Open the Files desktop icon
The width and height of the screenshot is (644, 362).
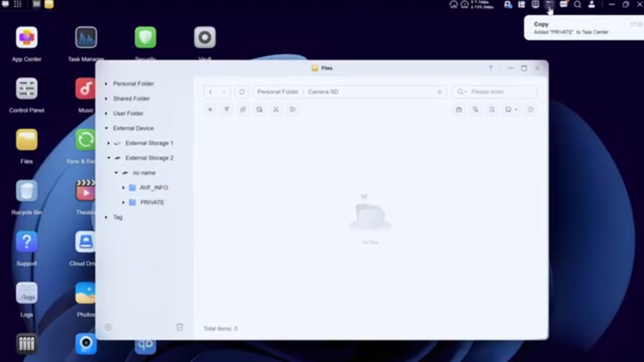click(27, 140)
